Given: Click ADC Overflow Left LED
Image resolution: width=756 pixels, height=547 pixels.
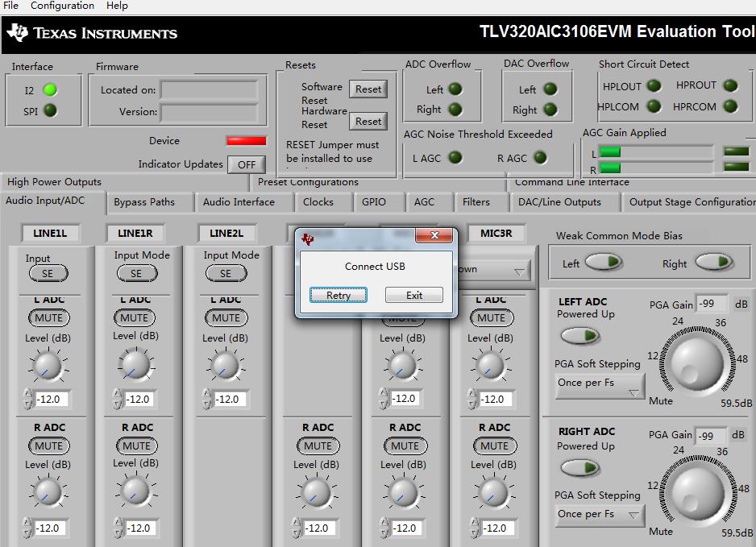Looking at the screenshot, I should pos(455,89).
